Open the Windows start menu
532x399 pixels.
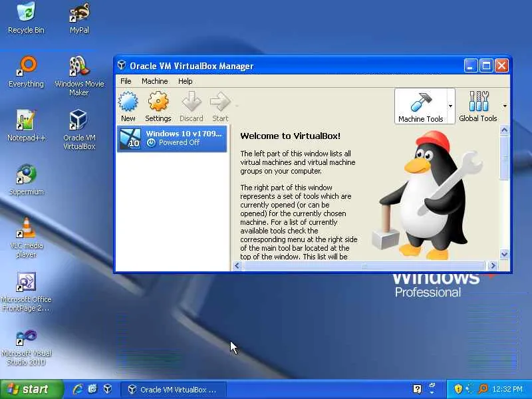click(31, 389)
